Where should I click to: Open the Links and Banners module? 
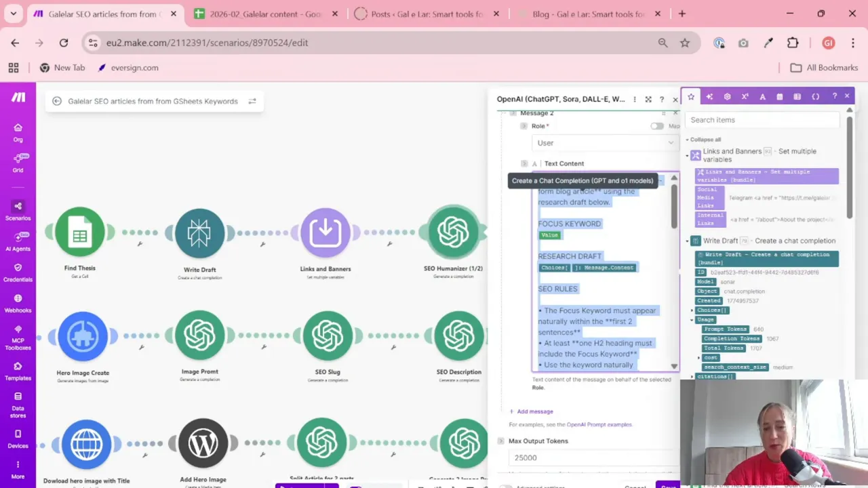pyautogui.click(x=325, y=233)
